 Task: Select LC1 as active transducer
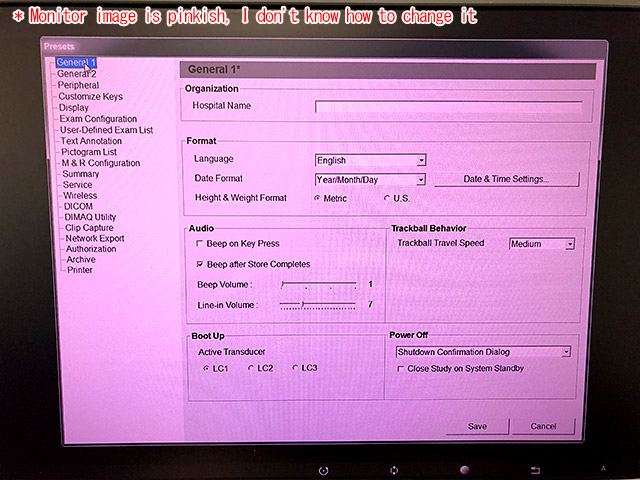click(x=216, y=369)
